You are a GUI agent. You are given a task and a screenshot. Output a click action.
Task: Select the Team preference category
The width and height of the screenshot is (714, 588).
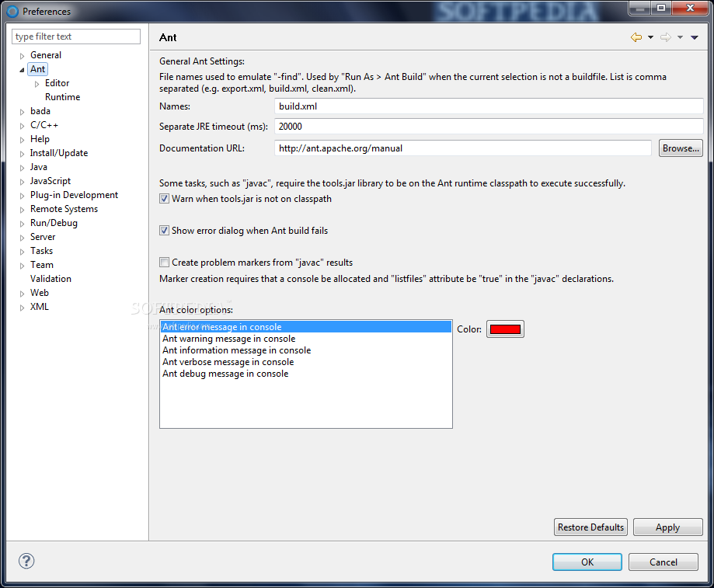41,265
